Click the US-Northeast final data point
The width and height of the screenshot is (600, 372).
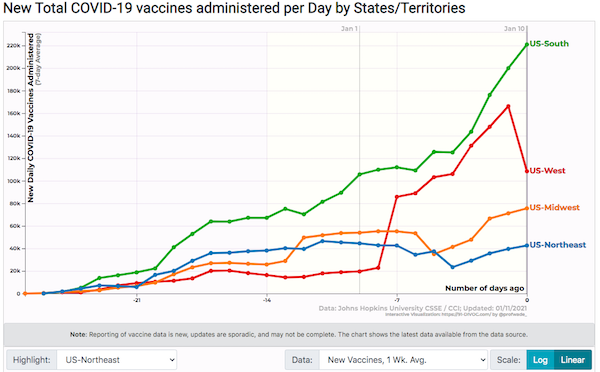(x=527, y=245)
